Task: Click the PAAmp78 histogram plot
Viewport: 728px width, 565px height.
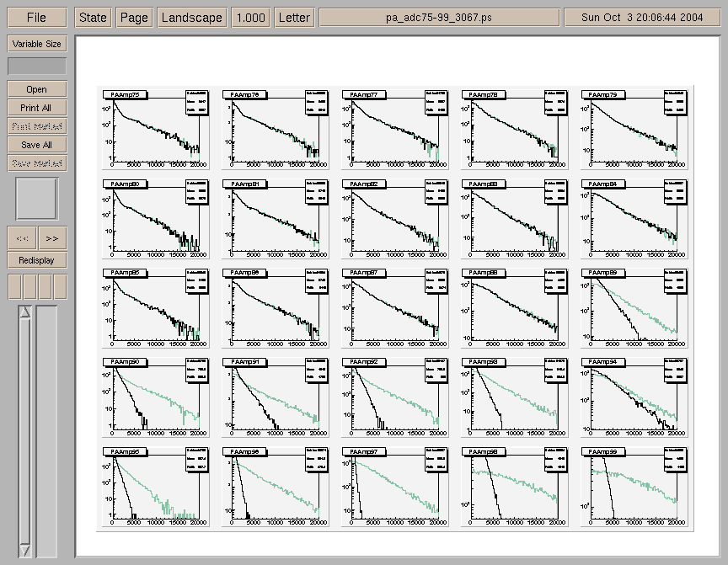Action: 515,130
